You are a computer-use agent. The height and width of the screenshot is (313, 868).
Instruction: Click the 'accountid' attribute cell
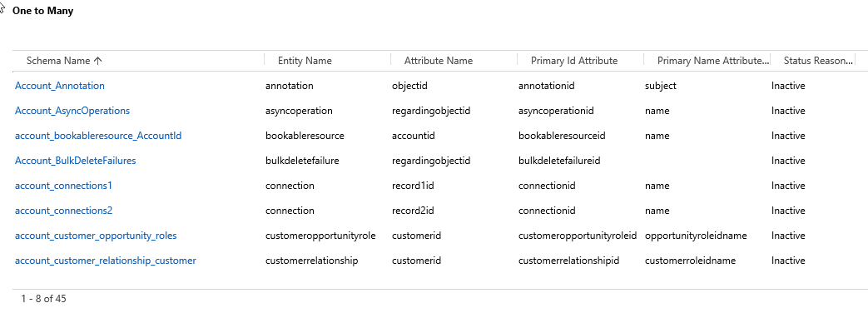pos(414,136)
